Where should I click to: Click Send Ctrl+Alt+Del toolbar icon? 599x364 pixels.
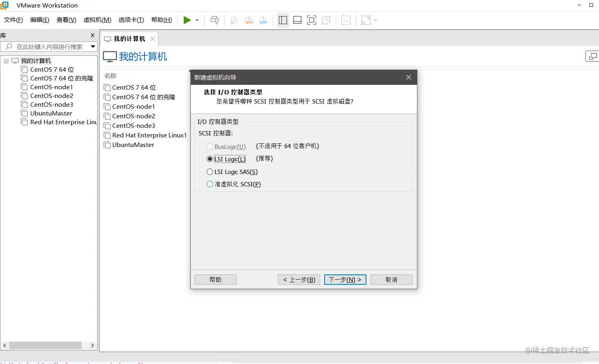[x=215, y=20]
